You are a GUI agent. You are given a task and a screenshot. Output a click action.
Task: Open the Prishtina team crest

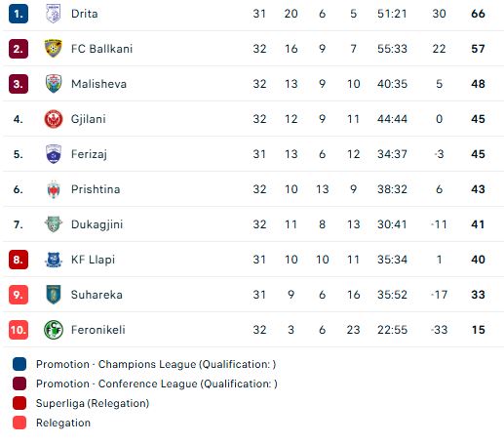pyautogui.click(x=54, y=189)
